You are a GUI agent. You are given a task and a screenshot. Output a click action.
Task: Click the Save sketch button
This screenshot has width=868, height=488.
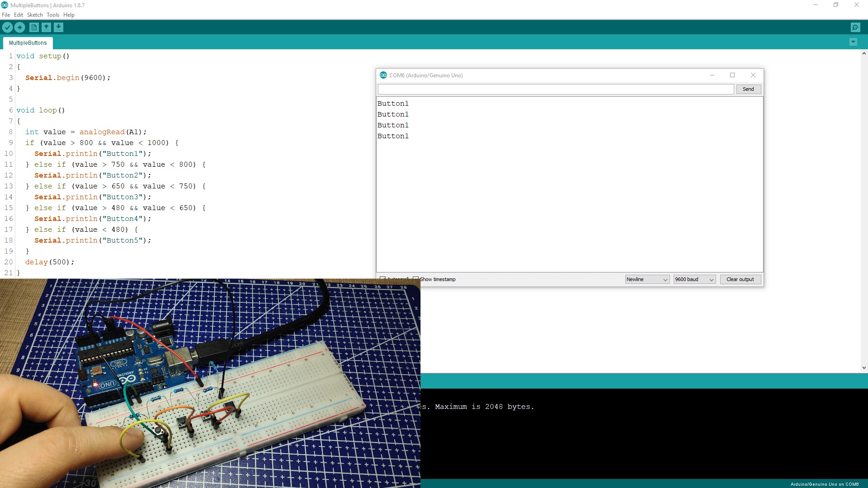[x=58, y=27]
